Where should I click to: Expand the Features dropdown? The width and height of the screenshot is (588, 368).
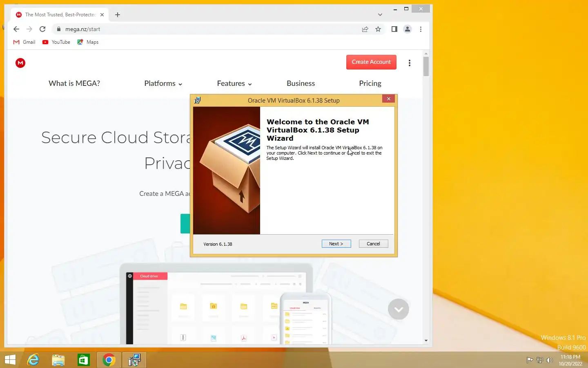pyautogui.click(x=234, y=83)
